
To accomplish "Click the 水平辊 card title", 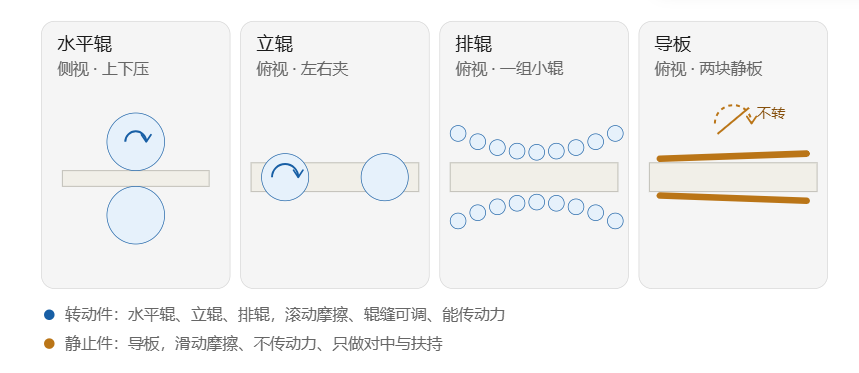I will pyautogui.click(x=84, y=44).
